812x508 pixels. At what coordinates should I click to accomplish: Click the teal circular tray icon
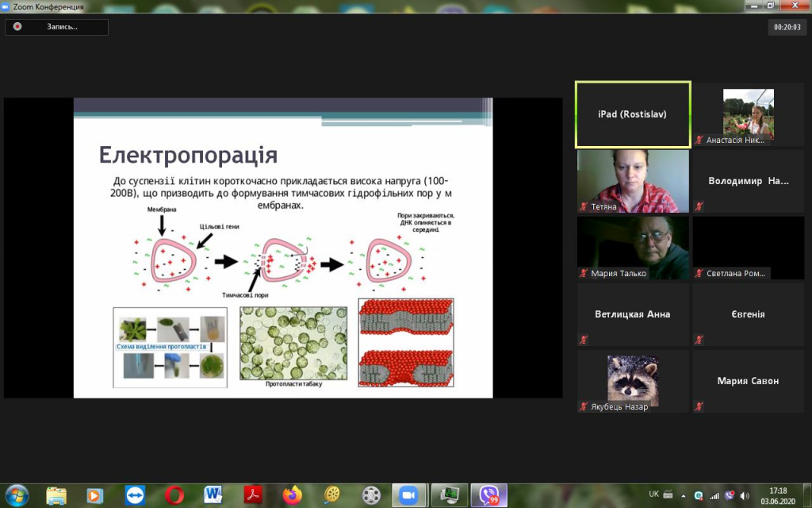699,495
